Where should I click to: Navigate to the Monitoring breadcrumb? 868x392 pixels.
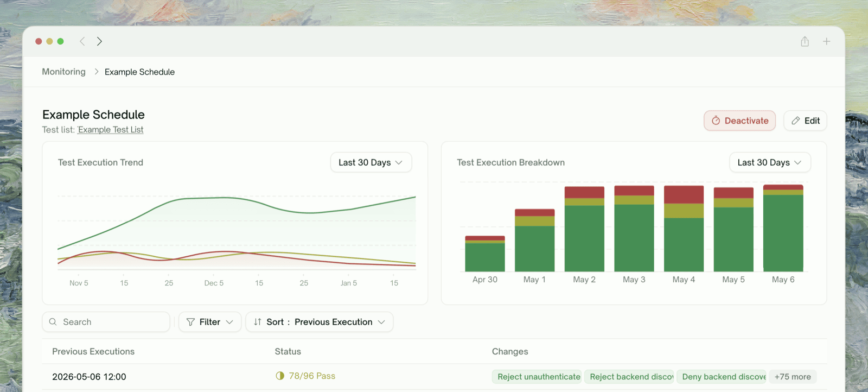(x=64, y=72)
